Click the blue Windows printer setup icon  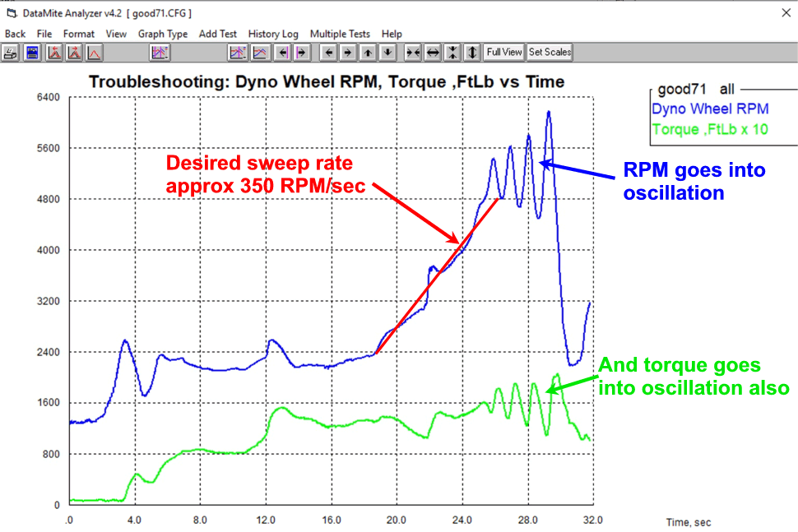click(33, 53)
